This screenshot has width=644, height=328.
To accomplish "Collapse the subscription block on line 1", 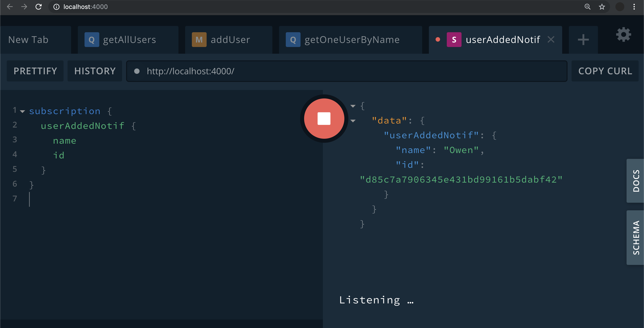I will click(x=23, y=111).
